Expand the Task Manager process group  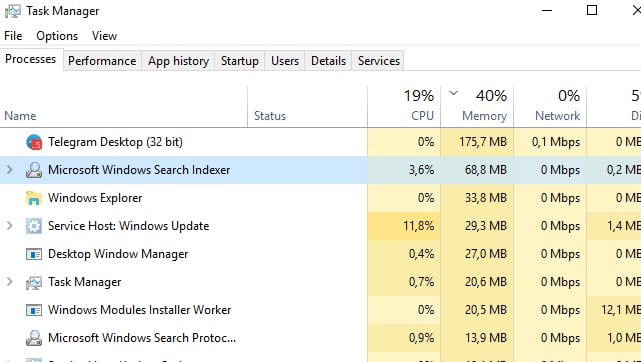point(10,282)
